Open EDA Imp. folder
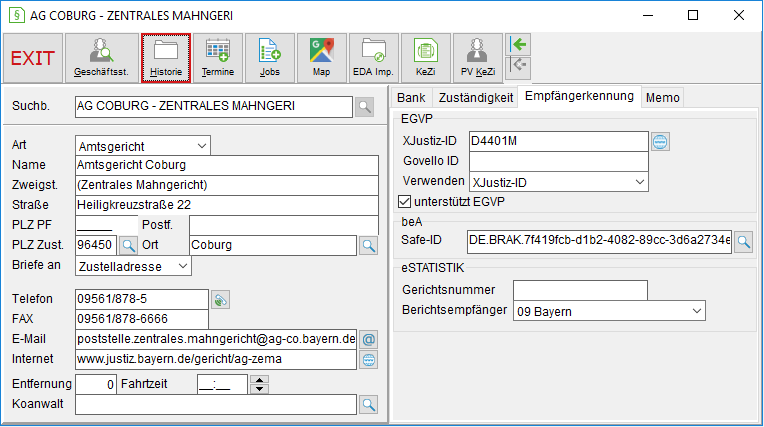 pos(374,58)
